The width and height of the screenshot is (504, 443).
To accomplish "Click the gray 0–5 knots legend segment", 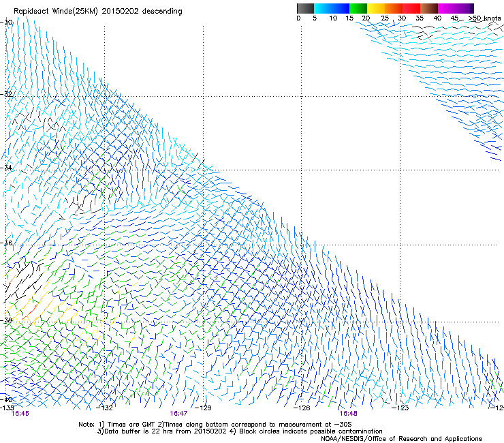I will pyautogui.click(x=305, y=8).
